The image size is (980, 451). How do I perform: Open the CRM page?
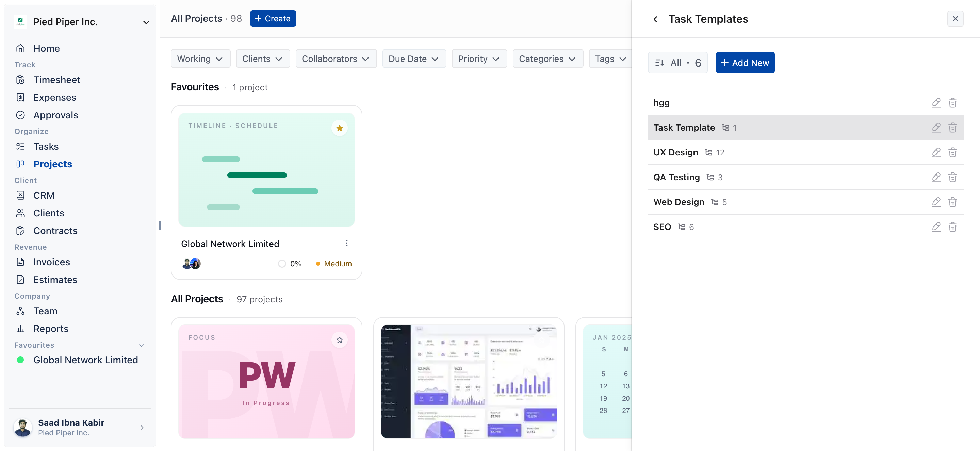(x=44, y=195)
